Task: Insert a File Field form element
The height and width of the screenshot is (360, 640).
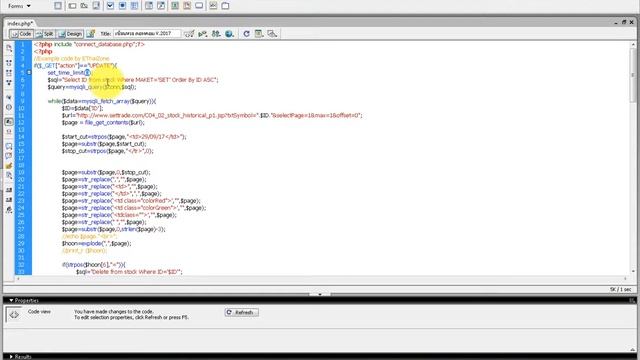Action: pos(187,6)
